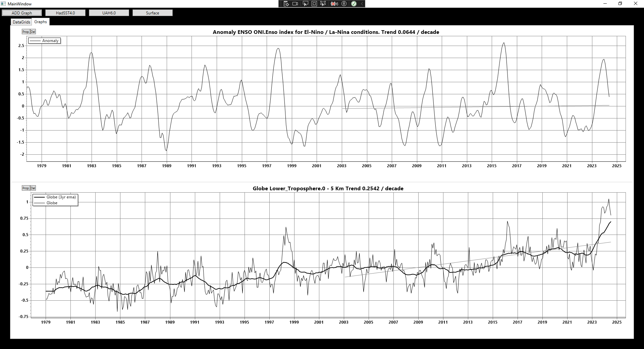
Task: Click the accessibility scan person icon
Action: point(344,4)
